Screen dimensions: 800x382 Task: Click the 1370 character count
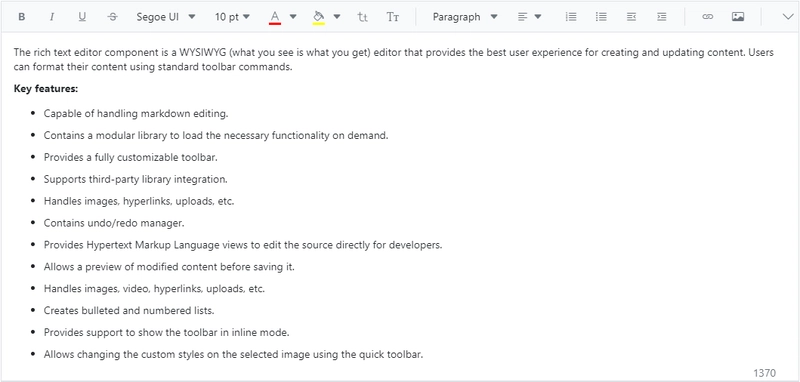pos(764,373)
